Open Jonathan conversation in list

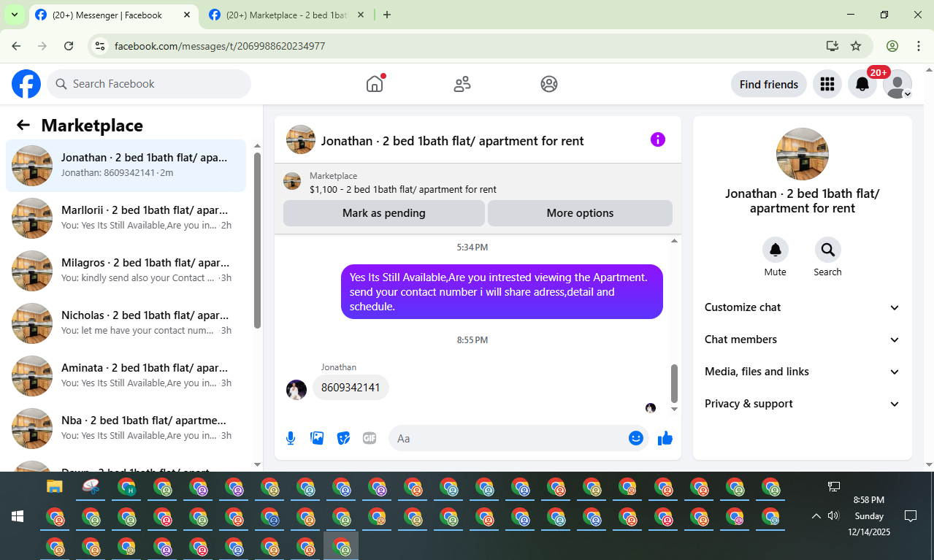tap(126, 166)
